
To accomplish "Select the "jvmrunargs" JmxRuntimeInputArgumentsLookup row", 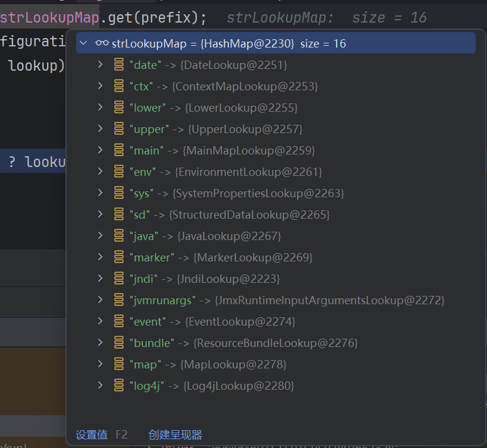I will 287,300.
